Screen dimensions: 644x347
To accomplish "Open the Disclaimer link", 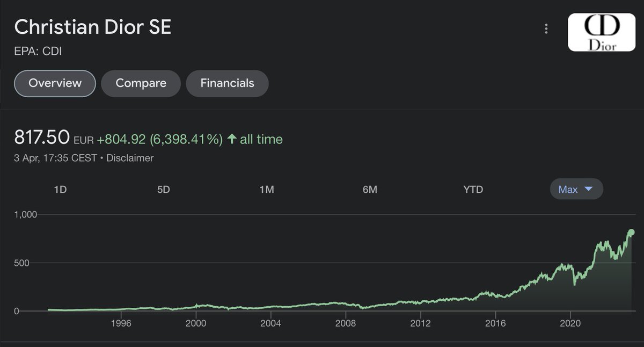I will 130,158.
